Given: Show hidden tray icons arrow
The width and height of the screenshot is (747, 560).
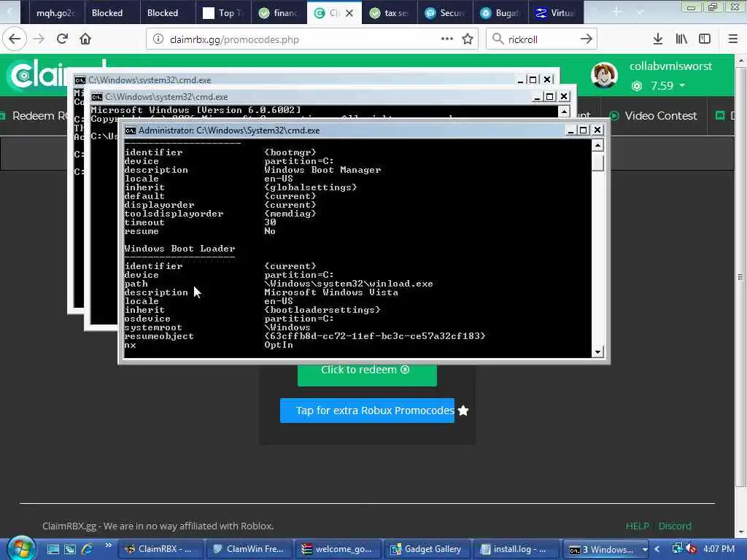Looking at the screenshot, I should [x=657, y=549].
